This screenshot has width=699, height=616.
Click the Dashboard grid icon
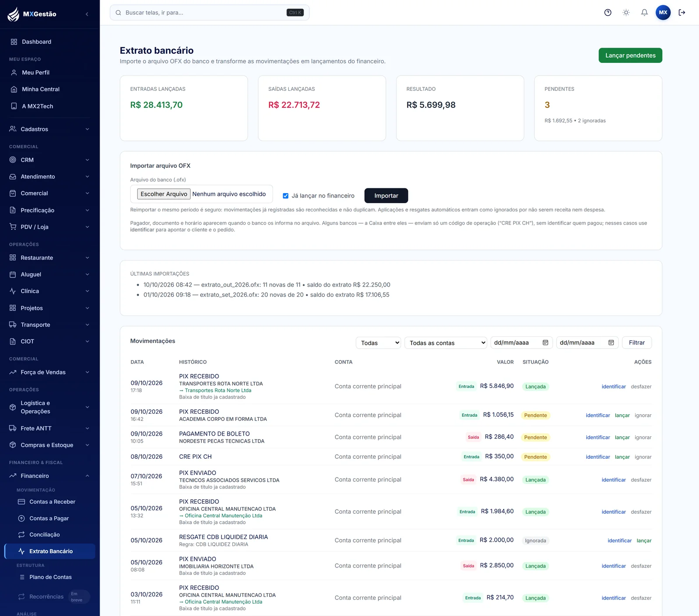pos(14,42)
